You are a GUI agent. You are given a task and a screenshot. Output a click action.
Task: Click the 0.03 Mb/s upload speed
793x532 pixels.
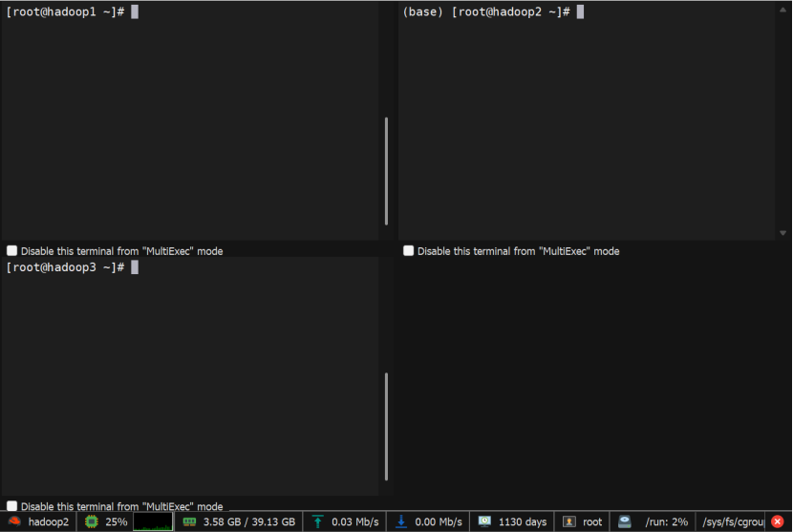tap(355, 521)
